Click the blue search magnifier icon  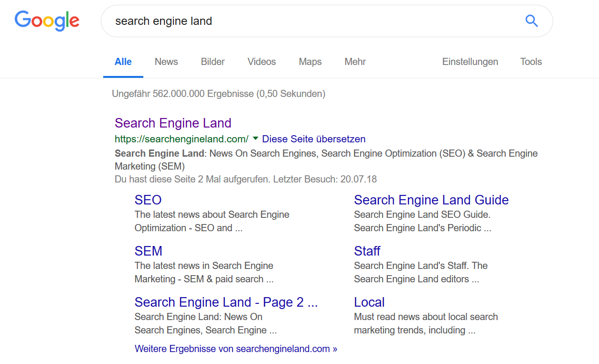click(x=531, y=21)
